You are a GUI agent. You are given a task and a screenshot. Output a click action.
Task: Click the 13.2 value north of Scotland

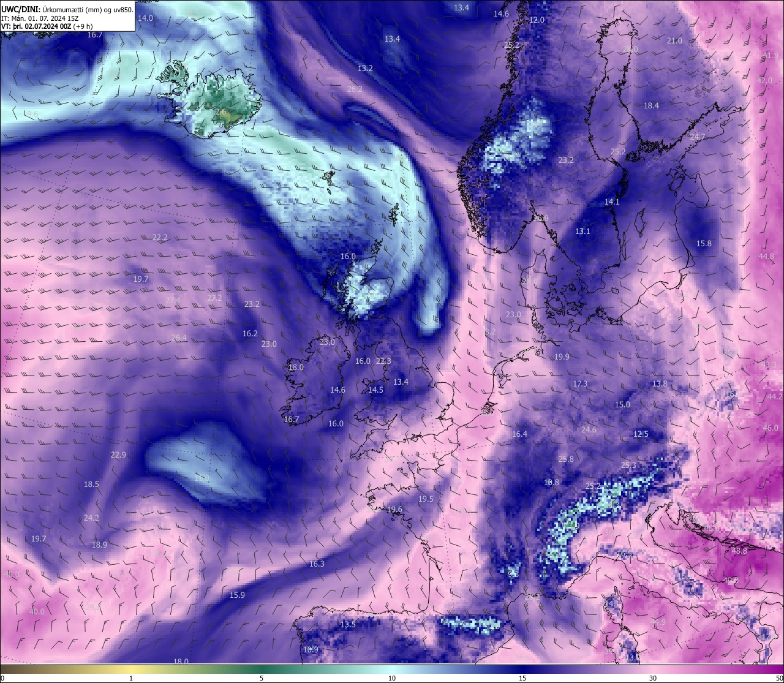[365, 68]
